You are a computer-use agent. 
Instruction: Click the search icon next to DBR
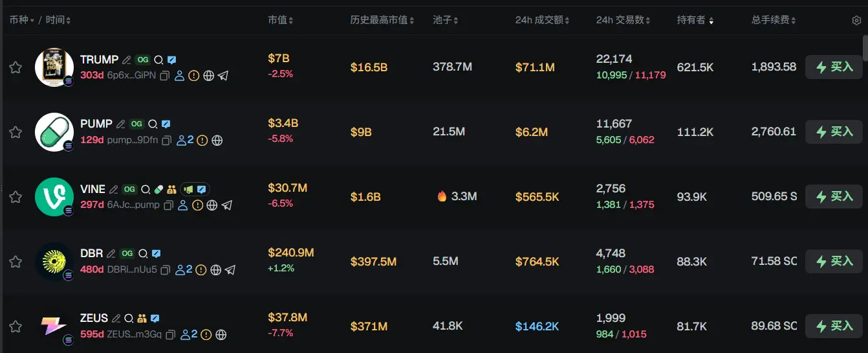click(143, 254)
